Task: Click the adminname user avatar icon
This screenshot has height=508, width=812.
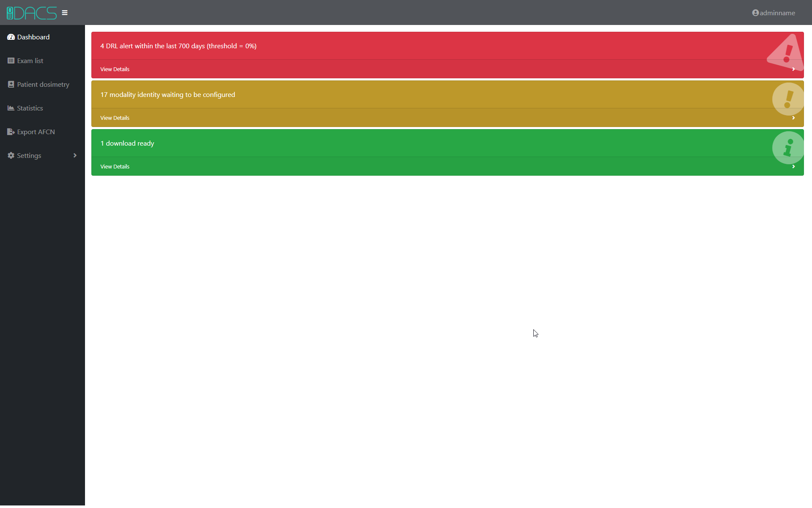Action: click(x=755, y=13)
